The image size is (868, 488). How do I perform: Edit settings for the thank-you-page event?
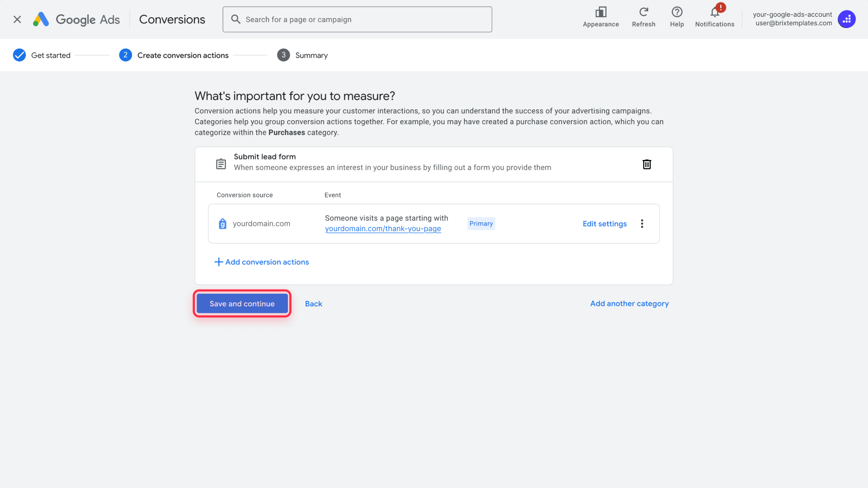tap(604, 223)
